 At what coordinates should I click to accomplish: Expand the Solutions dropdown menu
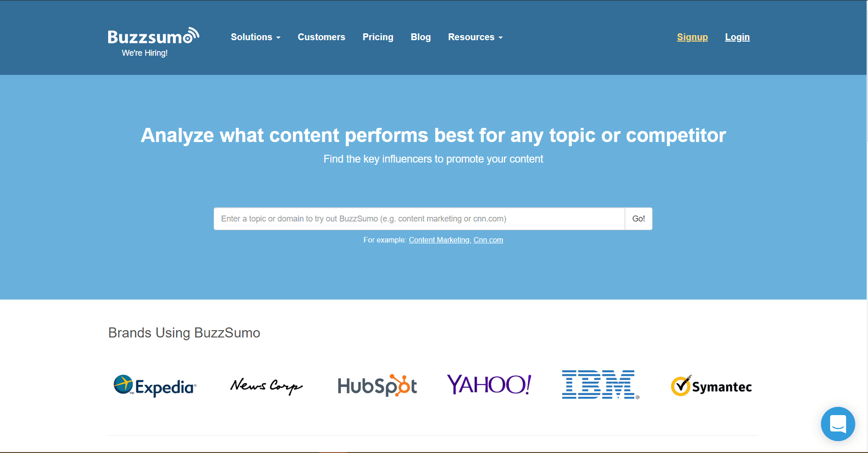256,37
